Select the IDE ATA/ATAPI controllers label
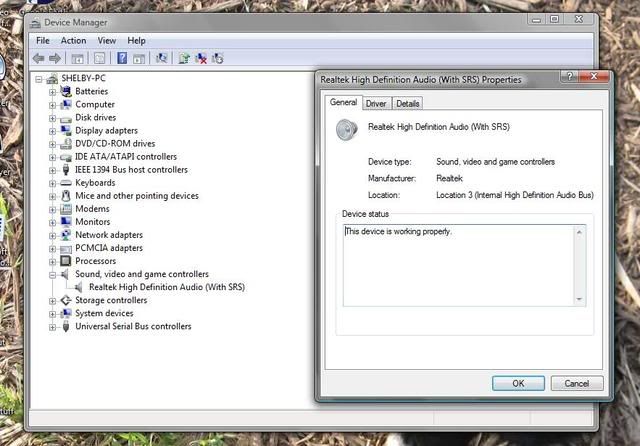The width and height of the screenshot is (640, 446). (x=126, y=157)
